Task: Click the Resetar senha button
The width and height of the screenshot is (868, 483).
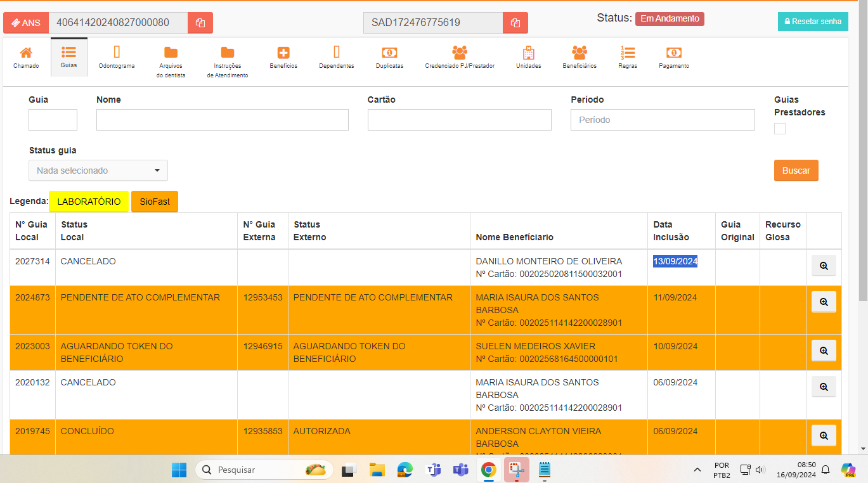Action: [813, 22]
